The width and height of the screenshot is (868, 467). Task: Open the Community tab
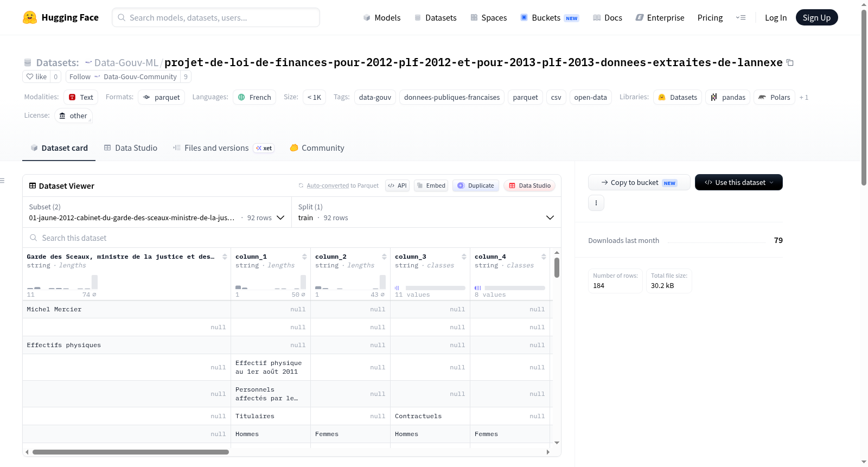[x=317, y=148]
